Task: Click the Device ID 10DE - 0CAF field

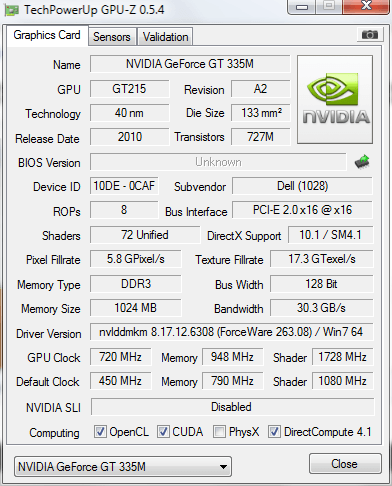Action: [x=124, y=186]
